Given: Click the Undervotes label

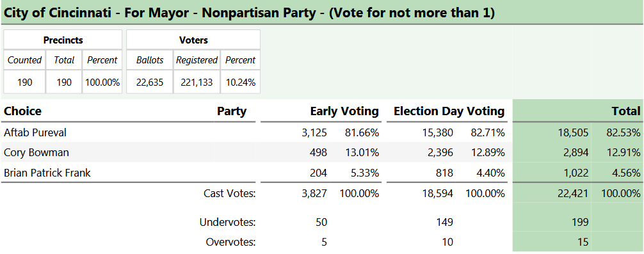Looking at the screenshot, I should pos(227,222).
